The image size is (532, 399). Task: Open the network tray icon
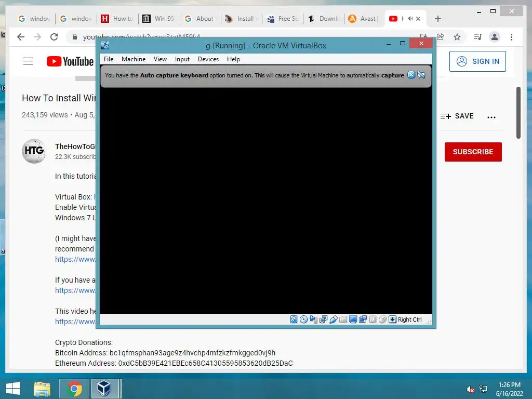tap(483, 389)
